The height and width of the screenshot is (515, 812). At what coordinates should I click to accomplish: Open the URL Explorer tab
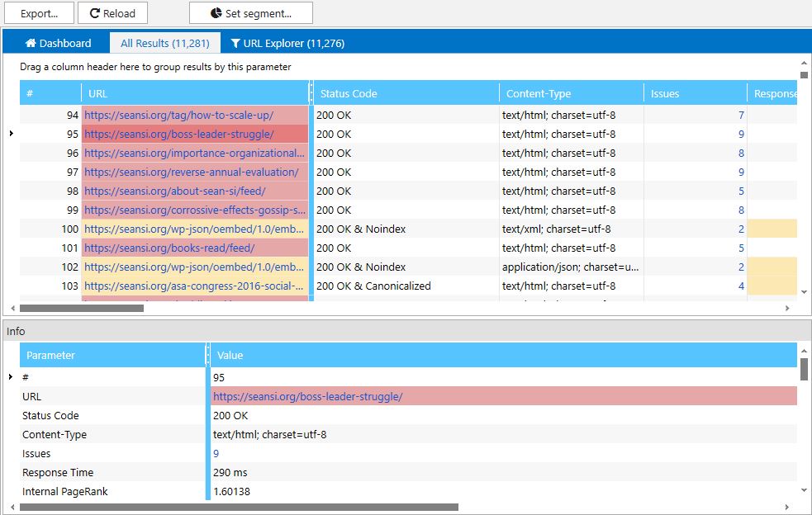tap(287, 43)
